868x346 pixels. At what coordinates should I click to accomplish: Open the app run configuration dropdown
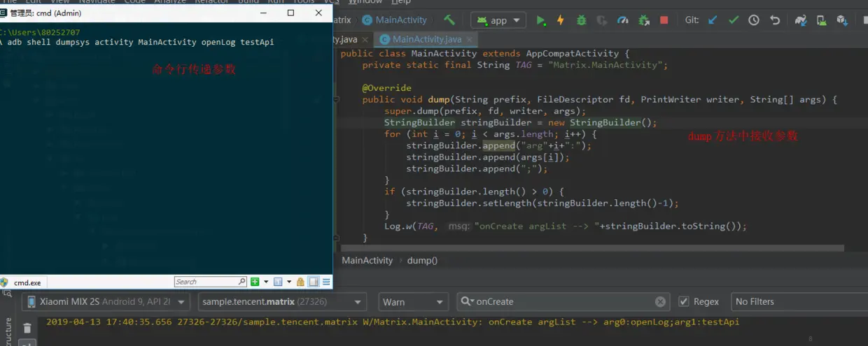[x=498, y=20]
